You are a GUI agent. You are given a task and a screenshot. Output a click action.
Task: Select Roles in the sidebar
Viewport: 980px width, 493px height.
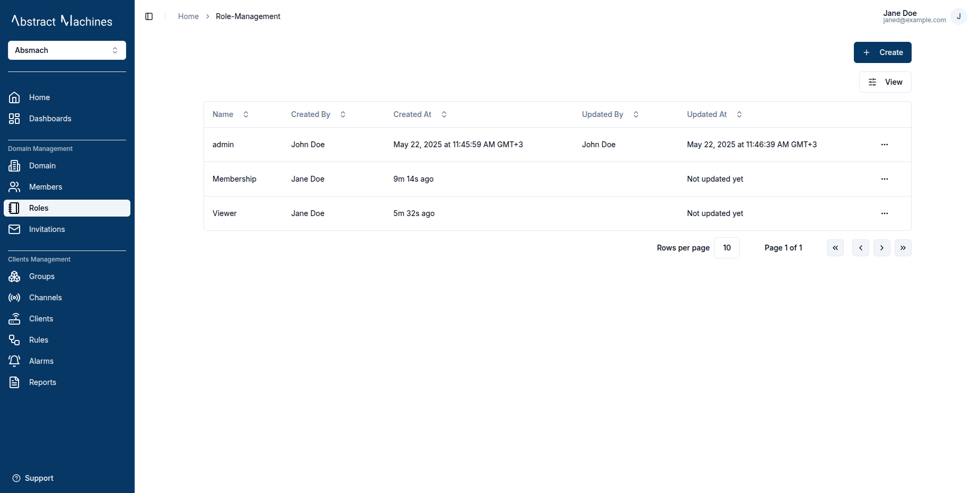[67, 208]
